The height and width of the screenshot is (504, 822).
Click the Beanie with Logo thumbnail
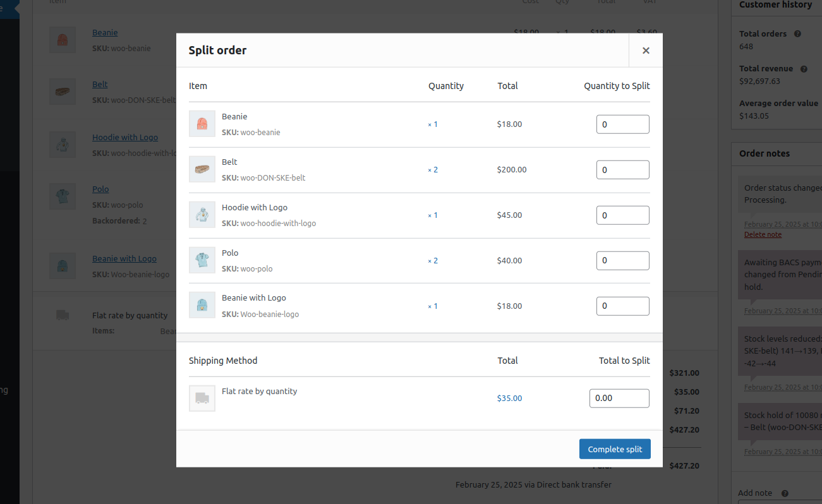click(202, 305)
